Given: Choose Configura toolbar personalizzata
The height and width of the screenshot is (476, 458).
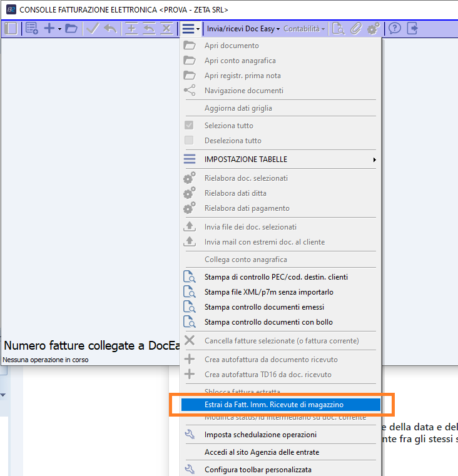Looking at the screenshot, I should (281, 470).
